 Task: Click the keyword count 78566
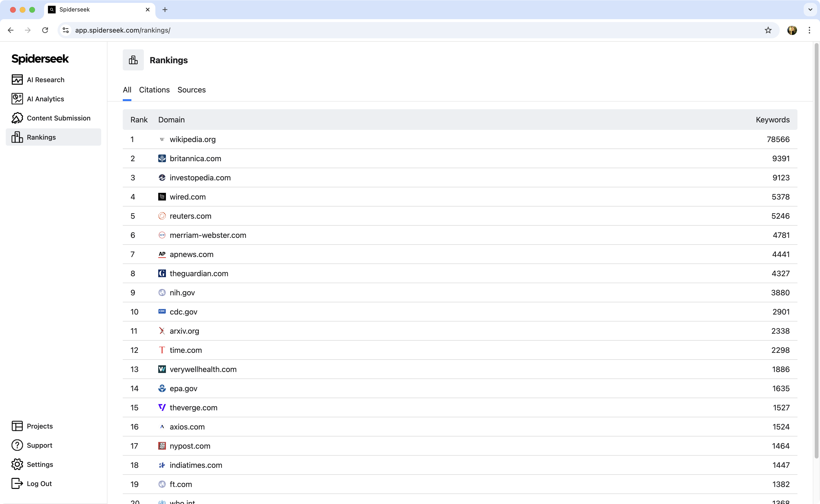(x=778, y=139)
